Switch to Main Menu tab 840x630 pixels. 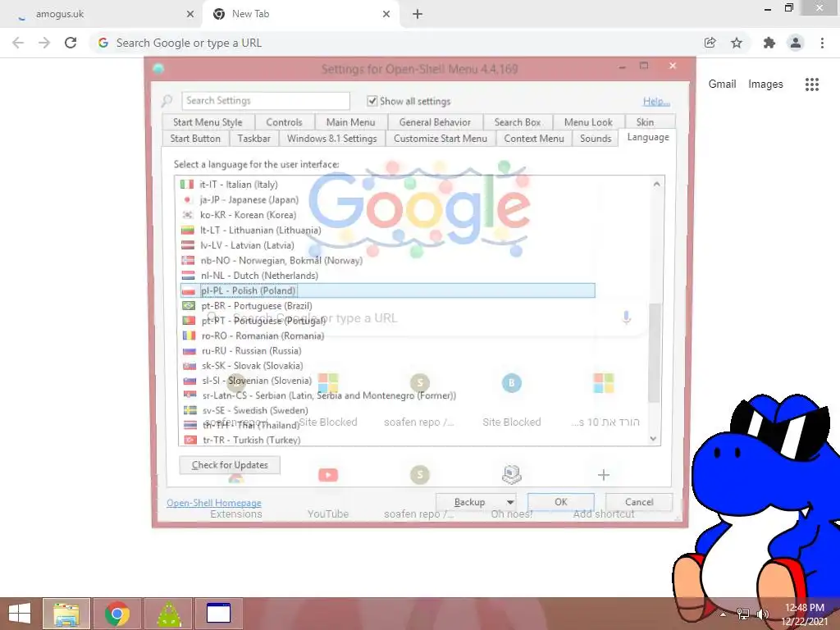pyautogui.click(x=350, y=122)
